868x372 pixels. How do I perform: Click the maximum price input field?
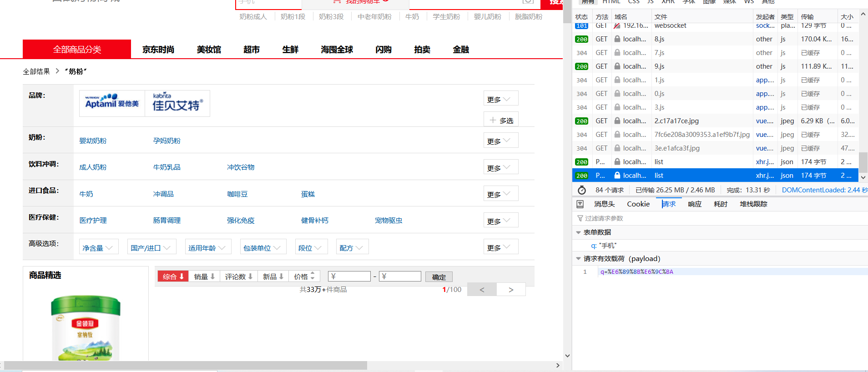(x=400, y=276)
